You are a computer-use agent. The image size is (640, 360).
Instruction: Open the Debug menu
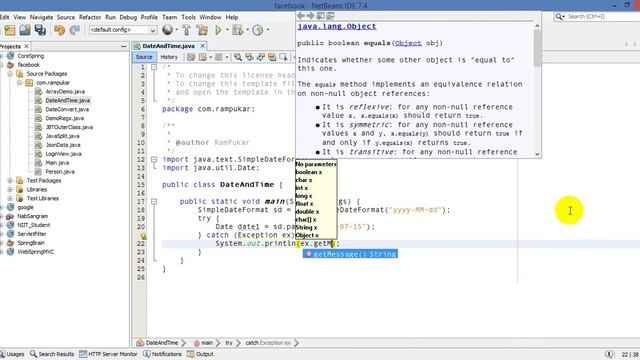pyautogui.click(x=128, y=17)
